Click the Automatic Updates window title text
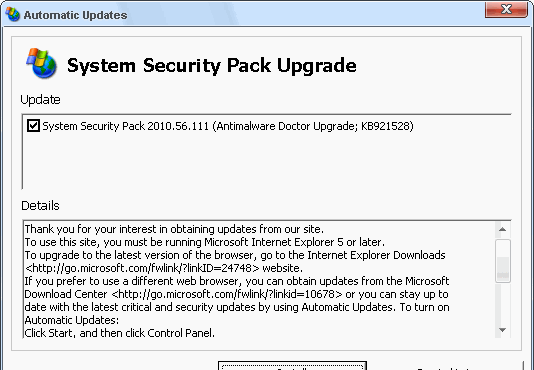 (x=75, y=15)
